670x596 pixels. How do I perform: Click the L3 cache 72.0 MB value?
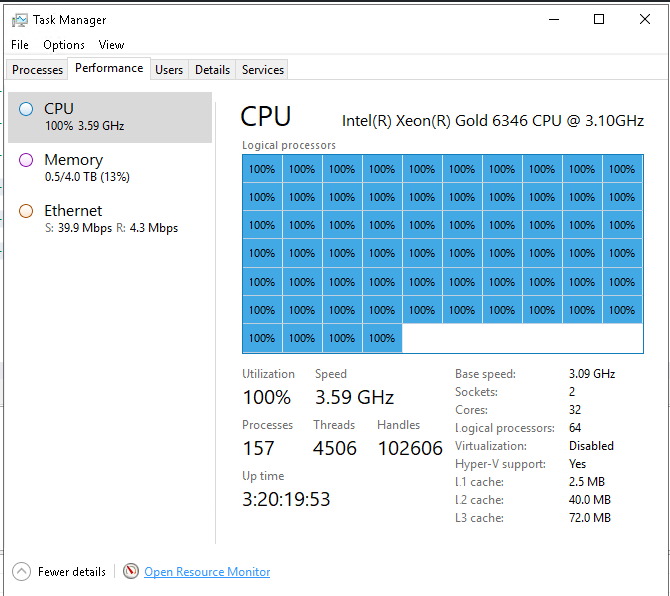590,517
